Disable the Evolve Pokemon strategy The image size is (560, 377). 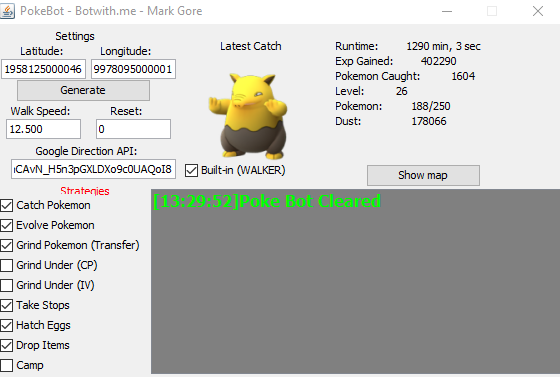[7, 225]
